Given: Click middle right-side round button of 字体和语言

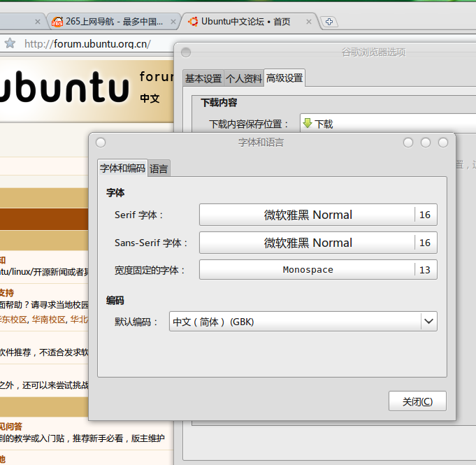Looking at the screenshot, I should tap(426, 143).
